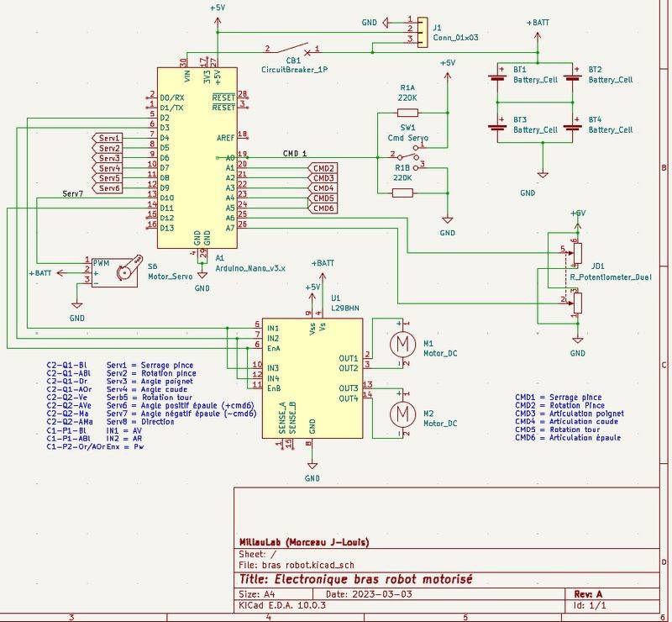Select the EnB pin on L298HN
The width and height of the screenshot is (672, 622).
tap(274, 388)
